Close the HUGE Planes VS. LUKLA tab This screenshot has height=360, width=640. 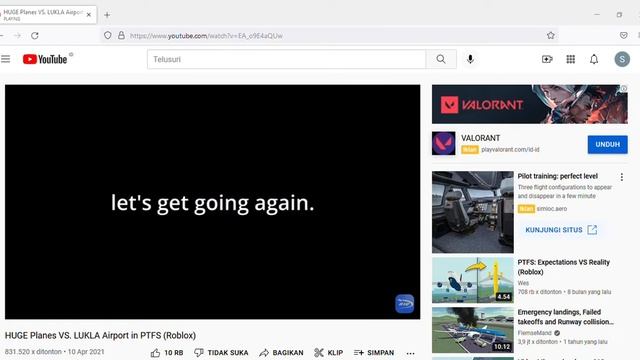tap(89, 15)
